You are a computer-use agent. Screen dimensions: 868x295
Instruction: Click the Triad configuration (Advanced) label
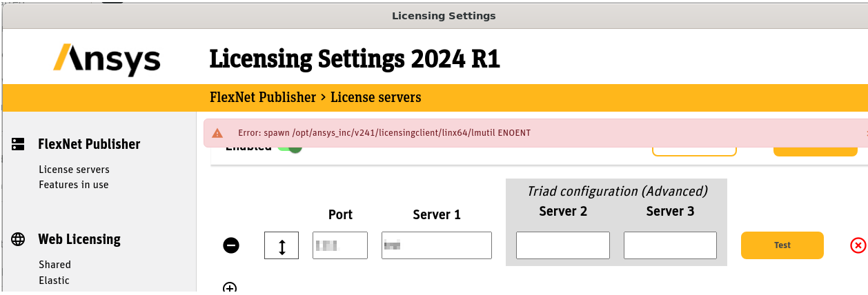point(618,191)
